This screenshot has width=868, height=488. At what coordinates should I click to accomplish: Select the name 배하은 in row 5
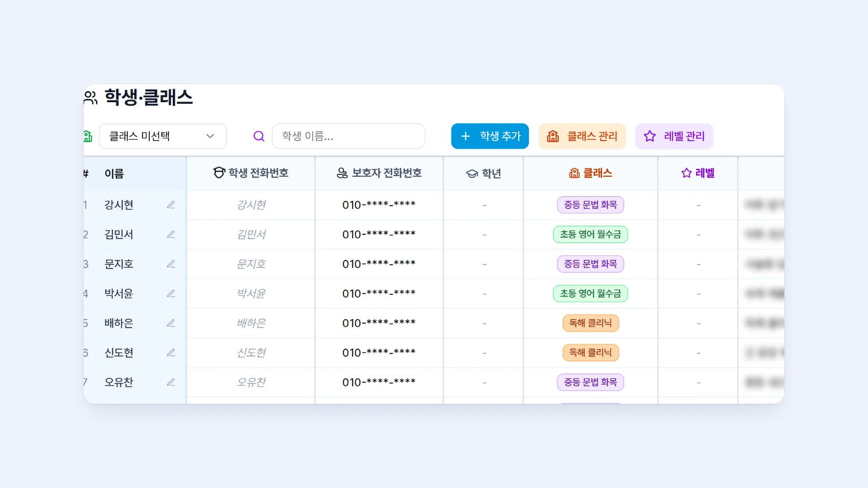(x=119, y=323)
